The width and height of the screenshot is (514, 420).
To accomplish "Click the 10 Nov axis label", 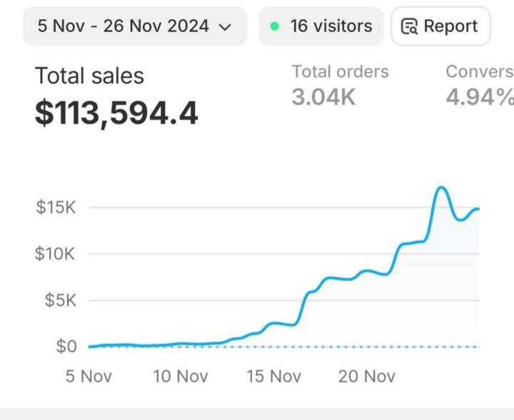I will (x=181, y=376).
